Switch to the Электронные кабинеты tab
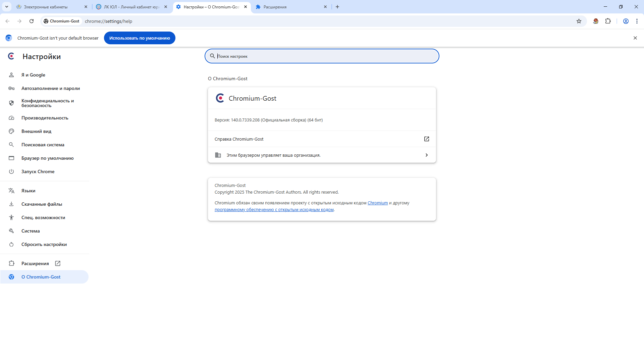 [52, 7]
